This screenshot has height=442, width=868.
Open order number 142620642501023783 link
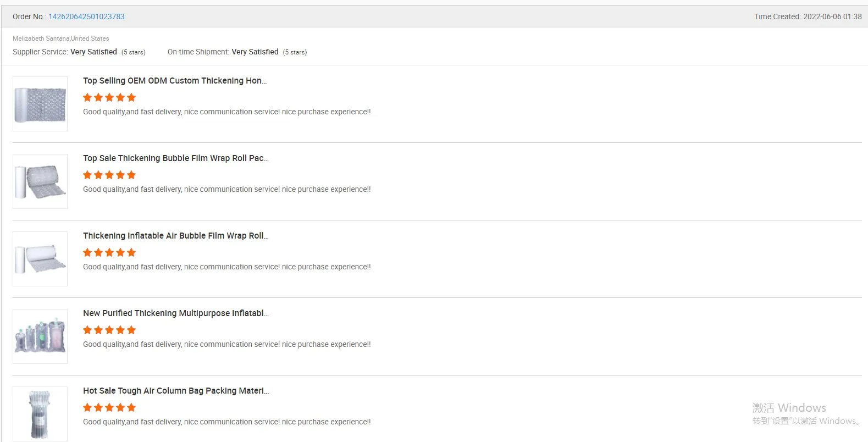click(x=86, y=16)
